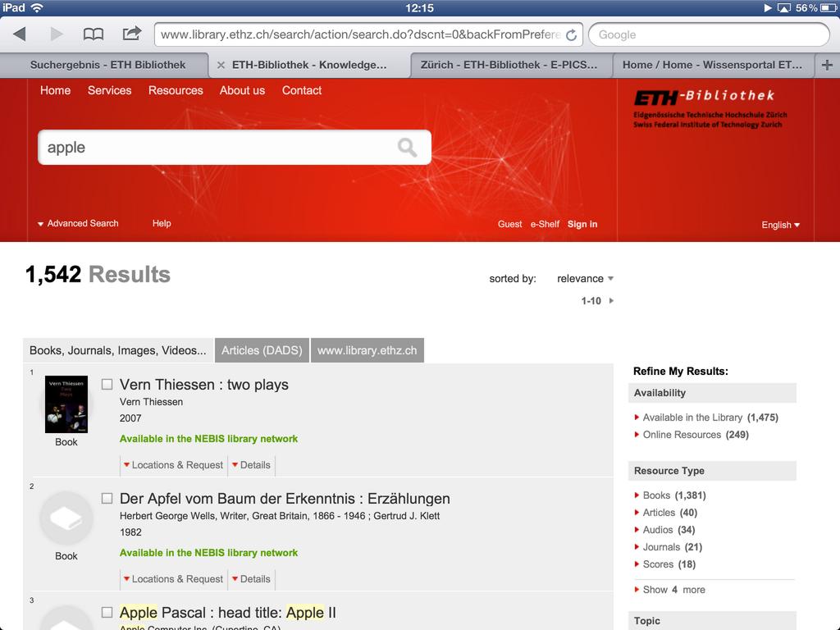Check the box for Der Apfel vom Baum

[x=107, y=498]
